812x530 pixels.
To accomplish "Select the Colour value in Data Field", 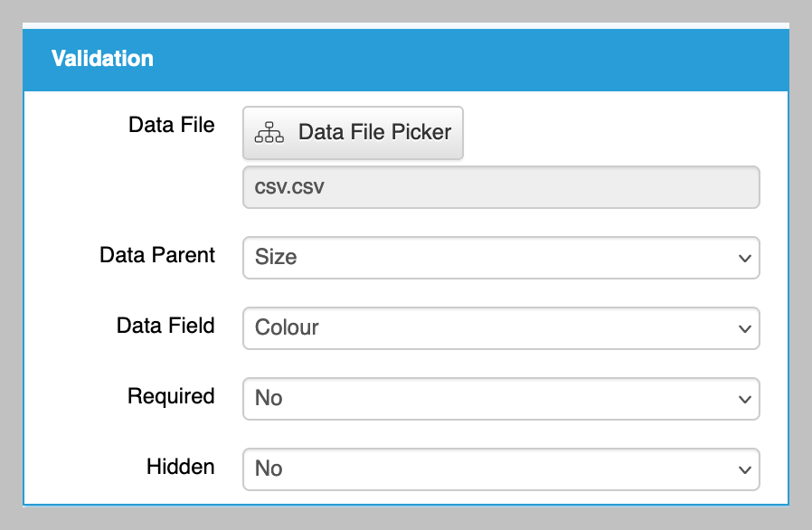I will [288, 328].
